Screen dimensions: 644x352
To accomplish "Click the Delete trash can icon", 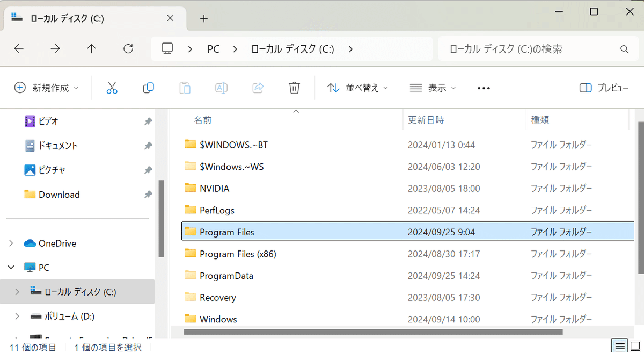I will (294, 88).
